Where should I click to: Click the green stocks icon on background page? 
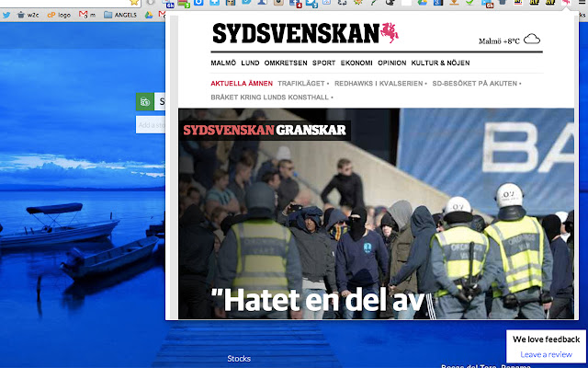[x=145, y=102]
